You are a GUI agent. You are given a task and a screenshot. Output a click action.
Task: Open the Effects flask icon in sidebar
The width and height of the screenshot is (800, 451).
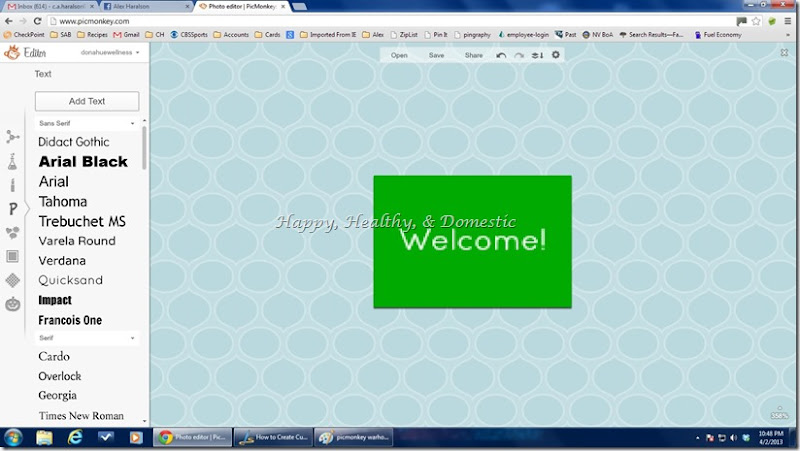pos(12,161)
